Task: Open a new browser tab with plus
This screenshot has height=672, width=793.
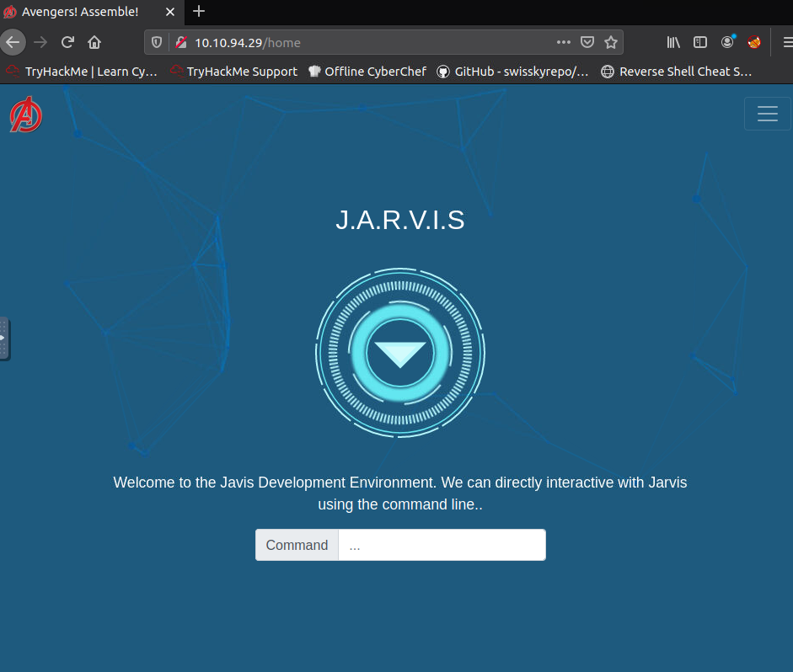Action: point(199,11)
